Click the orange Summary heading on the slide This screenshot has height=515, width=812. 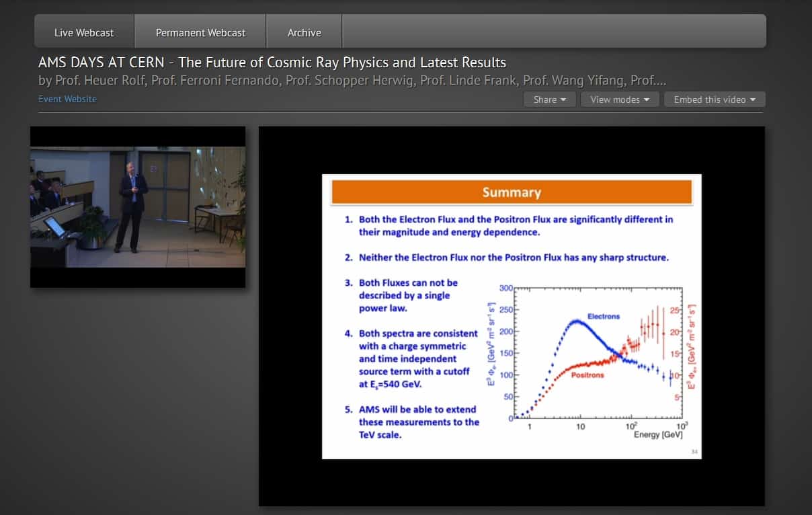tap(512, 192)
